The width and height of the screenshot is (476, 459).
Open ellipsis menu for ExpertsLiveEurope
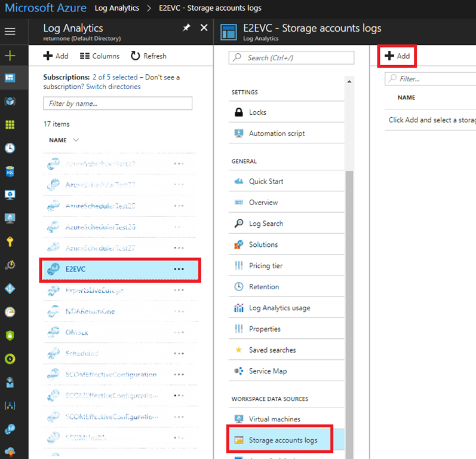179,290
